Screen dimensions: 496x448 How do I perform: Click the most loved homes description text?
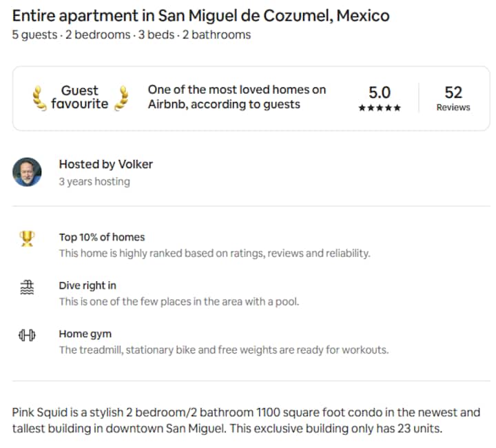tap(236, 97)
